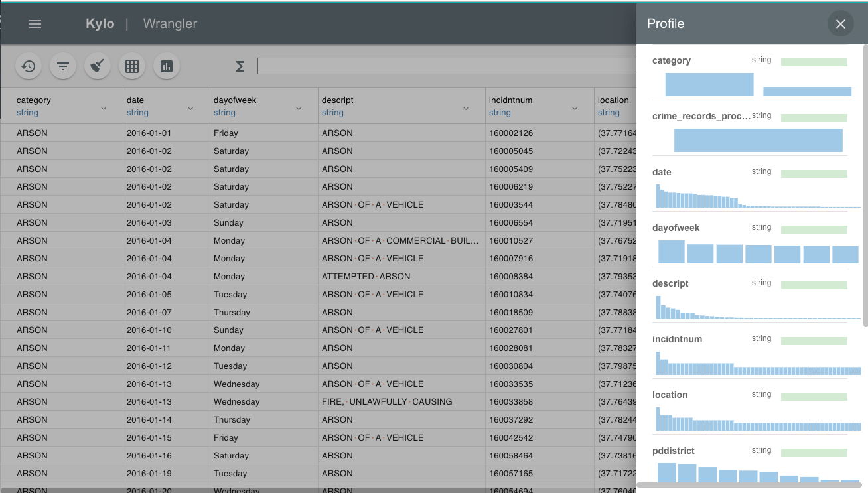Click the Kylo brand link
Image resolution: width=868 pixels, height=493 pixels.
tap(100, 24)
